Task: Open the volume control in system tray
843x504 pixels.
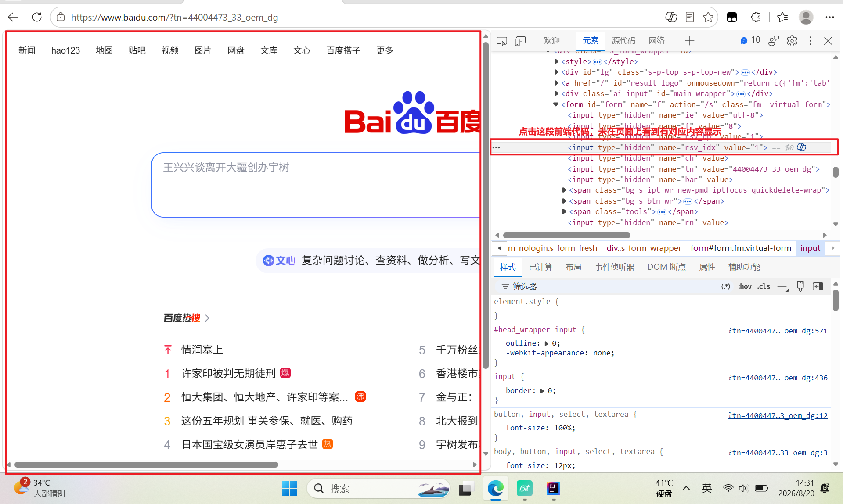Action: [x=743, y=488]
